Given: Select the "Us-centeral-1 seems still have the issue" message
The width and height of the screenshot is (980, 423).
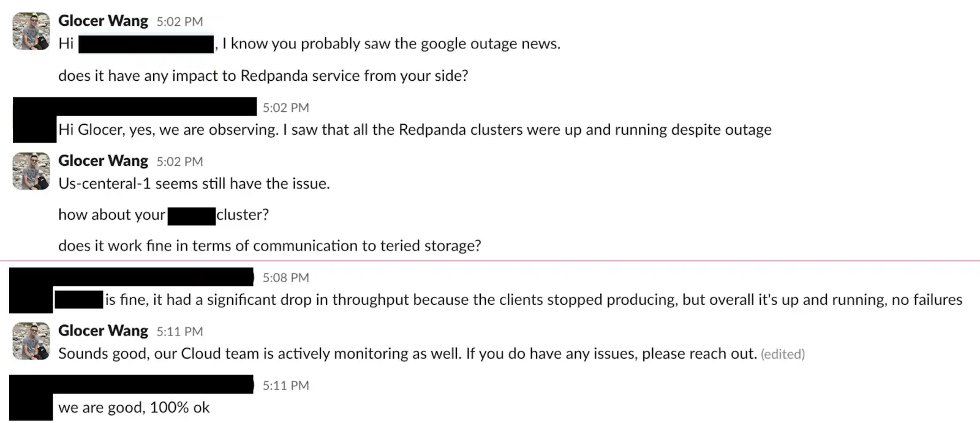Looking at the screenshot, I should [x=194, y=184].
